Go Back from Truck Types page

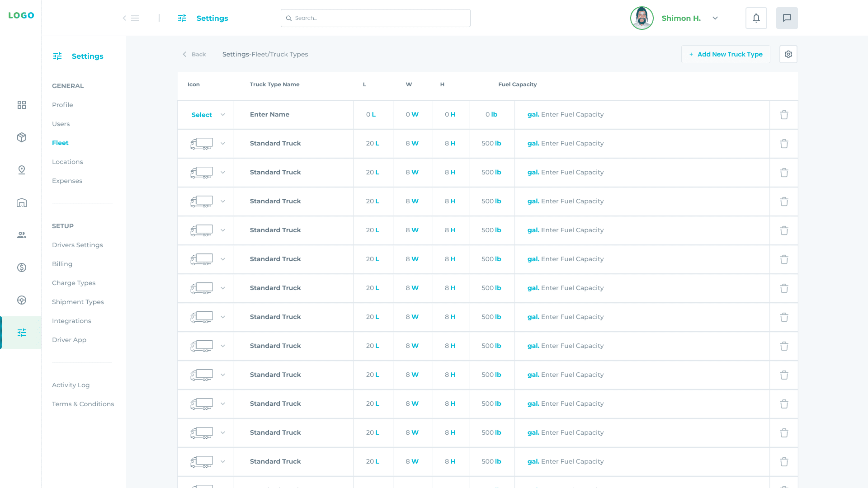click(194, 54)
